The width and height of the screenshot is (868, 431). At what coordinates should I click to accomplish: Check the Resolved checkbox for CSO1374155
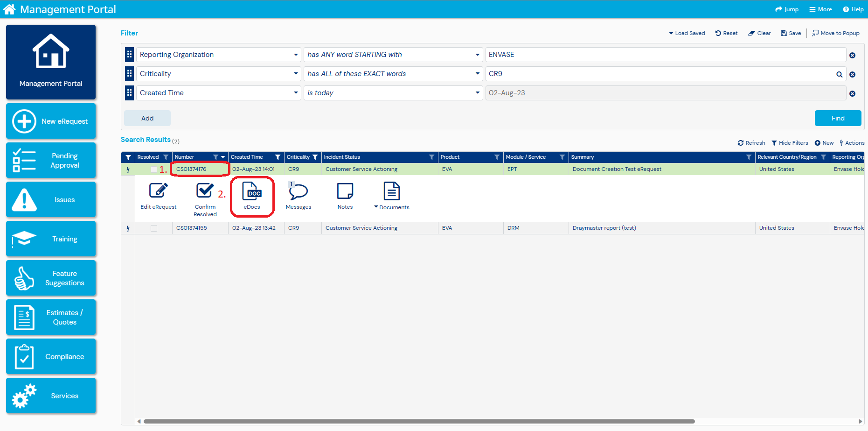click(x=154, y=228)
